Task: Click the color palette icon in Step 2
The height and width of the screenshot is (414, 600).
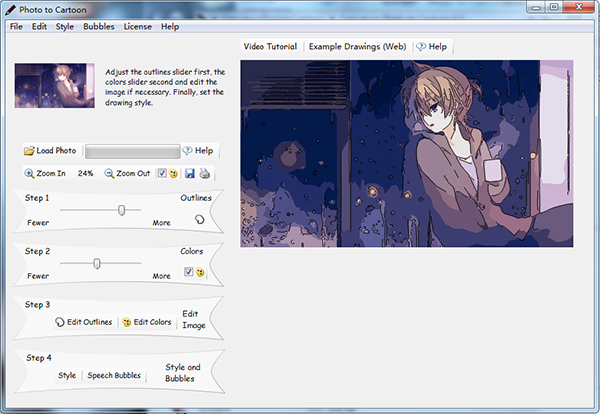Action: coord(200,272)
